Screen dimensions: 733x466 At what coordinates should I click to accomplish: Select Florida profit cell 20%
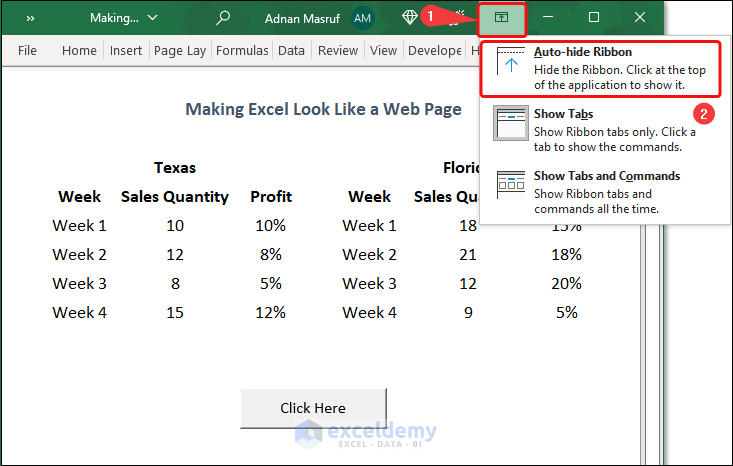coord(567,284)
